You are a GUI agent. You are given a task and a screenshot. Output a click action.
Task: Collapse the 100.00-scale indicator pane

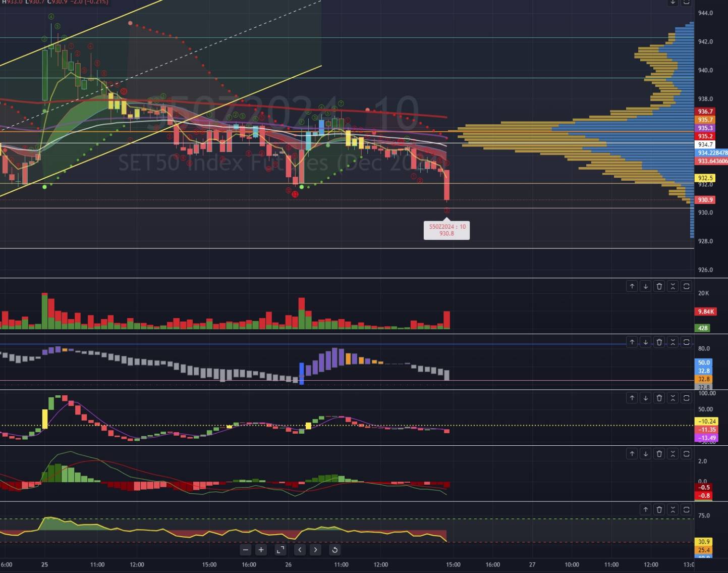673,398
